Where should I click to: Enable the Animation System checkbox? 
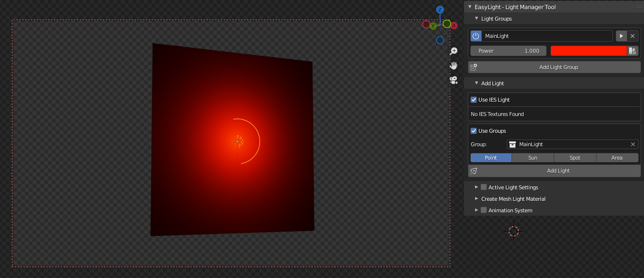pos(484,210)
